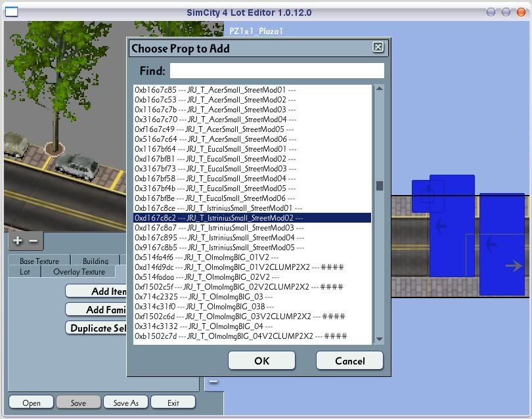Click the Save button
532x419 pixels.
(x=78, y=403)
